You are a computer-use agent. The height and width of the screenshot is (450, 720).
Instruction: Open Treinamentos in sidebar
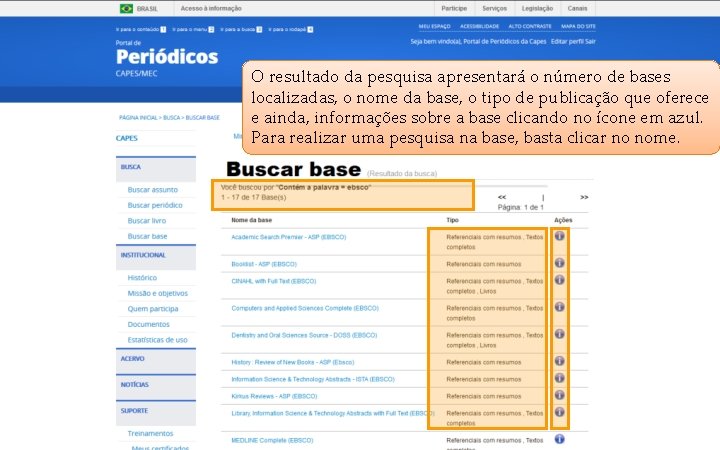tap(150, 433)
